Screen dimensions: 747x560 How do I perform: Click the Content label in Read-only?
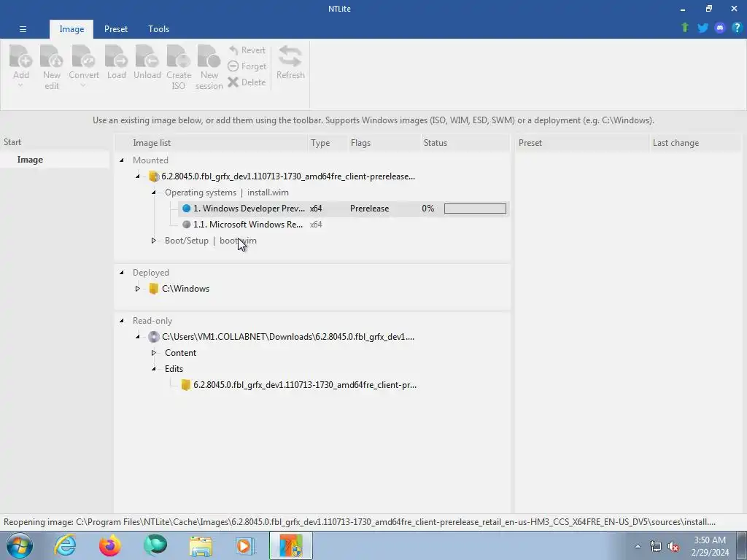tap(181, 353)
